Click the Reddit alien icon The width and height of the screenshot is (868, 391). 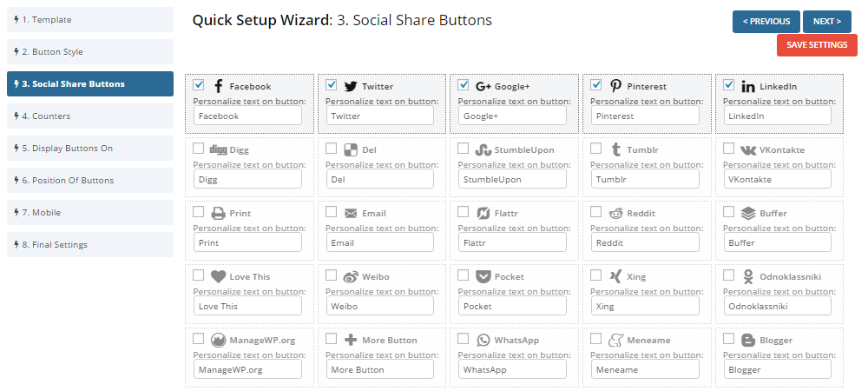click(615, 213)
